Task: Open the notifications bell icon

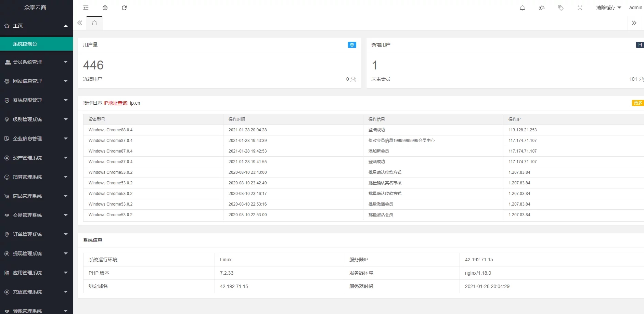Action: (522, 8)
